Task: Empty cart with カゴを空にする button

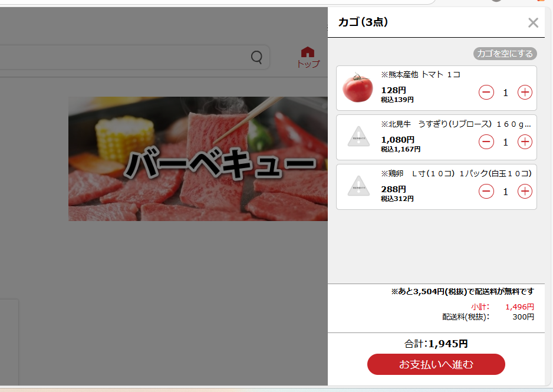Action: (x=505, y=54)
